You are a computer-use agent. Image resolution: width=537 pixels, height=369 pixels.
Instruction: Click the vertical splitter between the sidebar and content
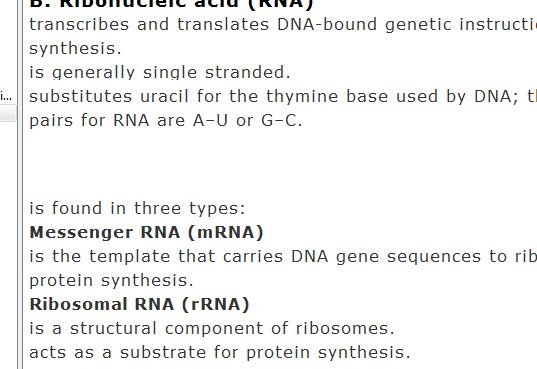pos(20,184)
